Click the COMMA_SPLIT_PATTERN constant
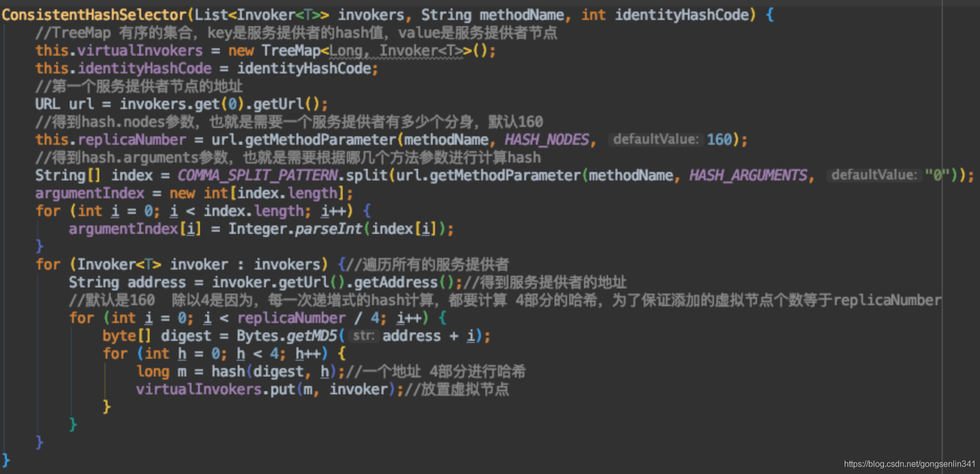 tap(258, 176)
